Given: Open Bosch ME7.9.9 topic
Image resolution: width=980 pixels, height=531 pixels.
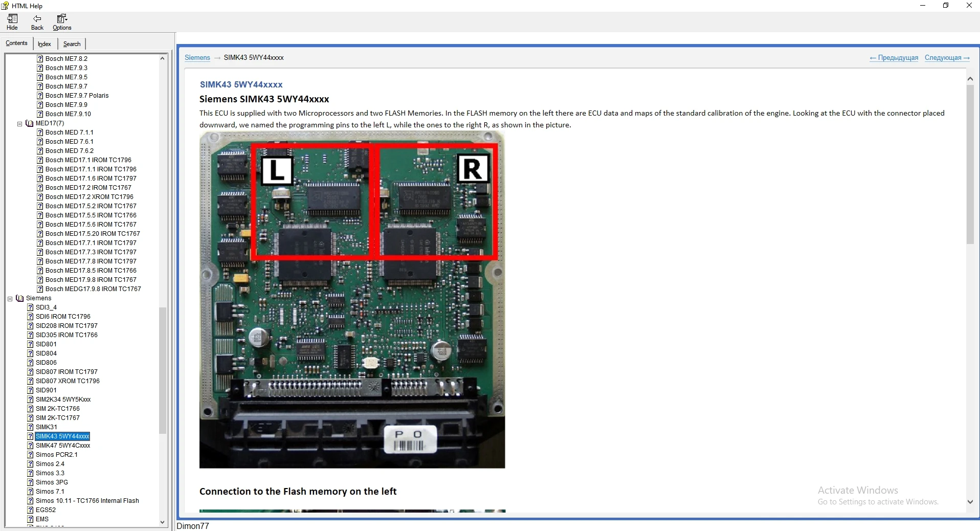Looking at the screenshot, I should [66, 105].
